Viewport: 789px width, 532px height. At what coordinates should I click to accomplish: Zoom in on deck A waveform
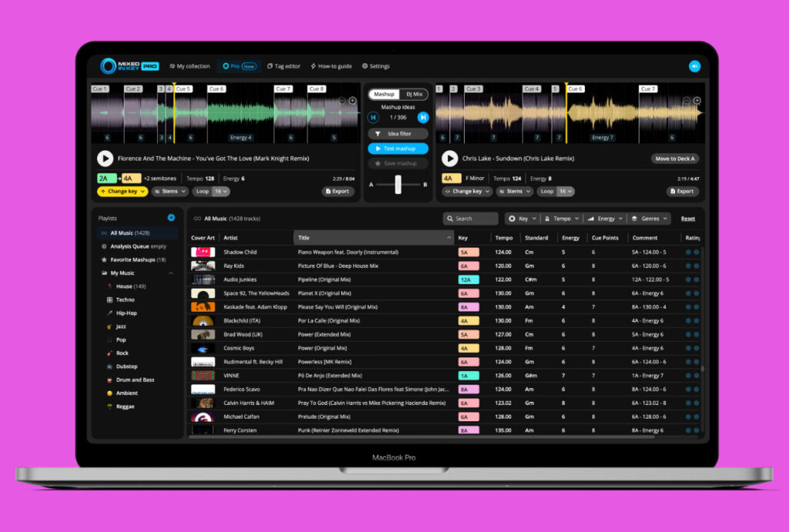coord(353,101)
